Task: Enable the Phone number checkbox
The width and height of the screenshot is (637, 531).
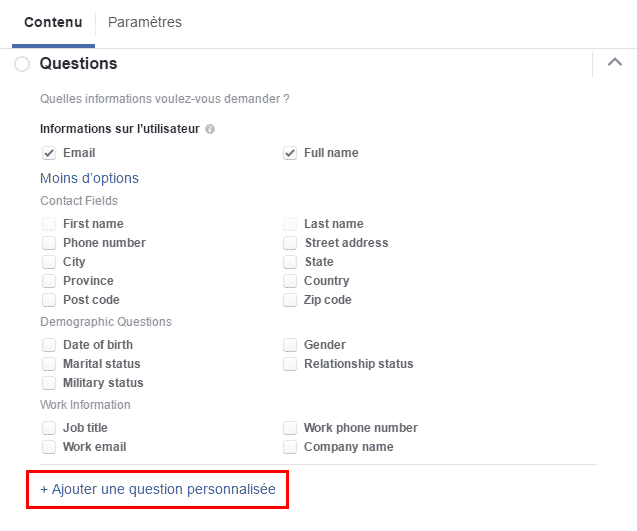Action: [49, 243]
